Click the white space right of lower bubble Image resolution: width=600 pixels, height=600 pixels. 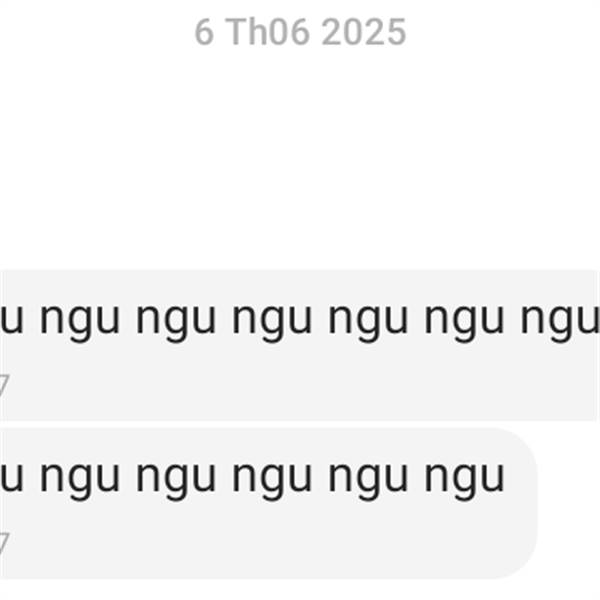click(569, 504)
